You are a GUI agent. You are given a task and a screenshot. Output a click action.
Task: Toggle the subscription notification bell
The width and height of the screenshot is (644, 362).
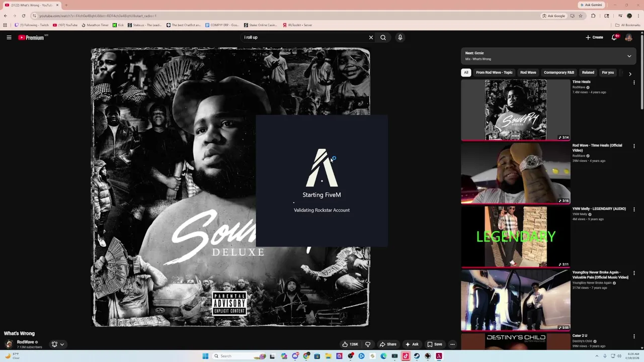pyautogui.click(x=54, y=344)
